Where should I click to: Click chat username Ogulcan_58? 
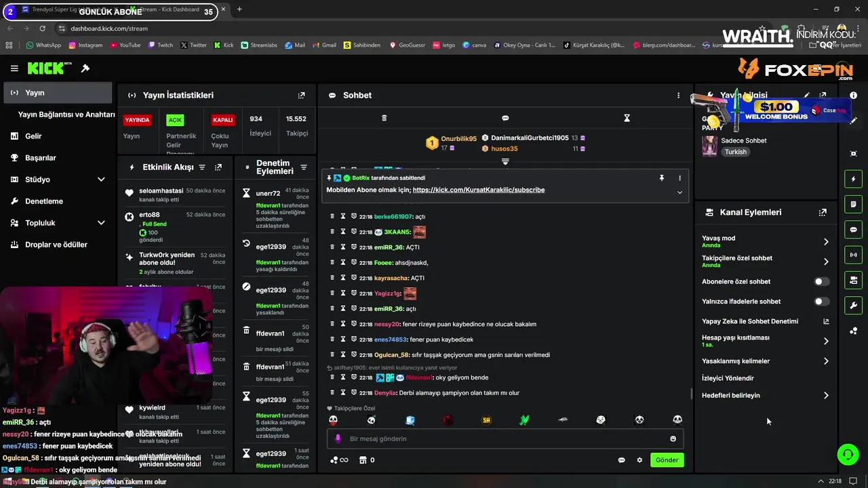pyautogui.click(x=391, y=355)
